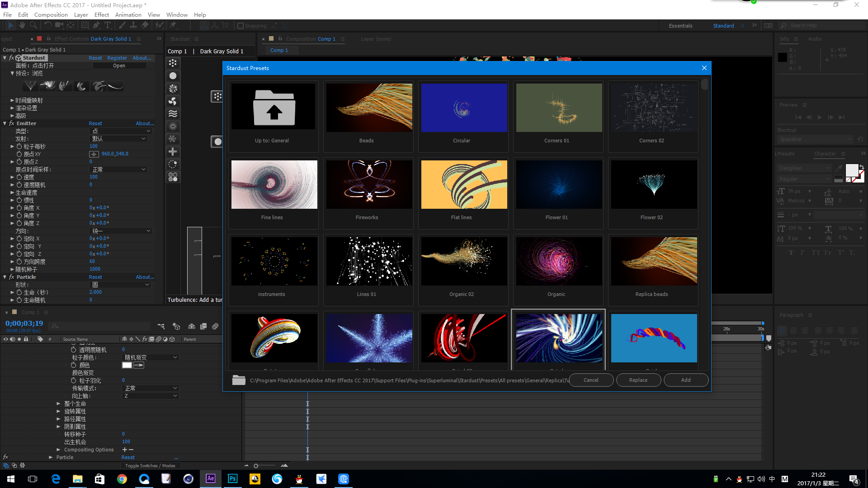Click the white 颜色 color swatch
The width and height of the screenshot is (868, 488).
pos(127,365)
